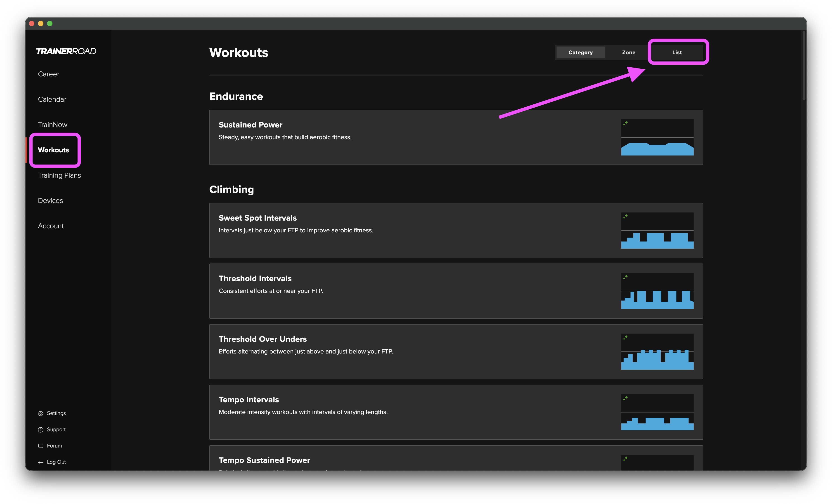Click the expand icon on Sweet Spot Intervals chart
Image resolution: width=832 pixels, height=504 pixels.
(625, 216)
